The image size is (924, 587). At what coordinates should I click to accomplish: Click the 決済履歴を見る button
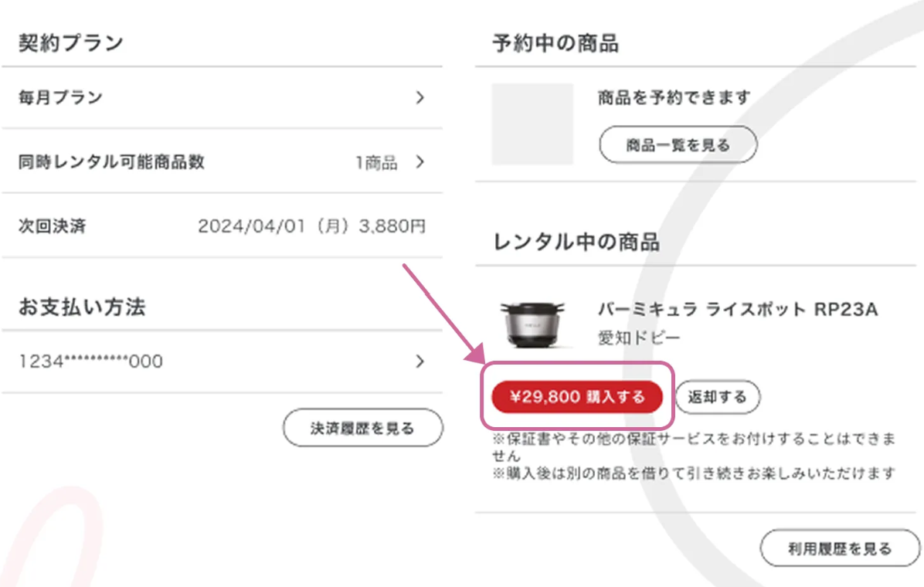[x=362, y=427]
